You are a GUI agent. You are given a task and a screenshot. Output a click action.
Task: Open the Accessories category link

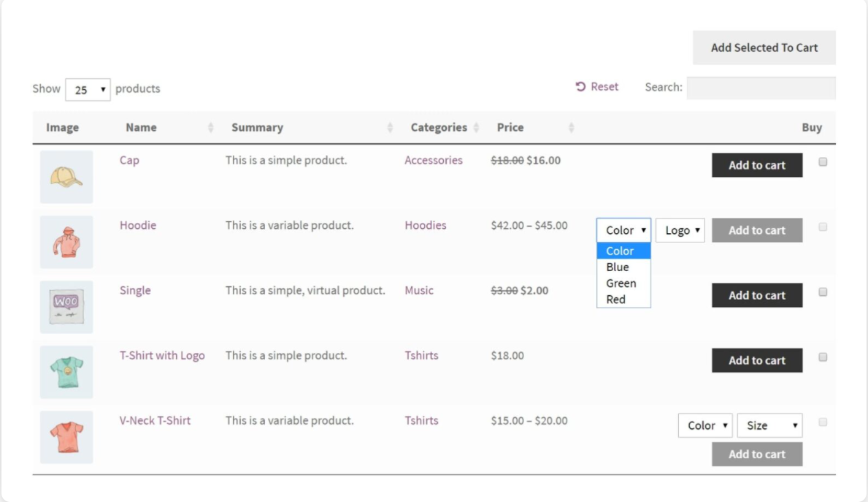pos(434,161)
